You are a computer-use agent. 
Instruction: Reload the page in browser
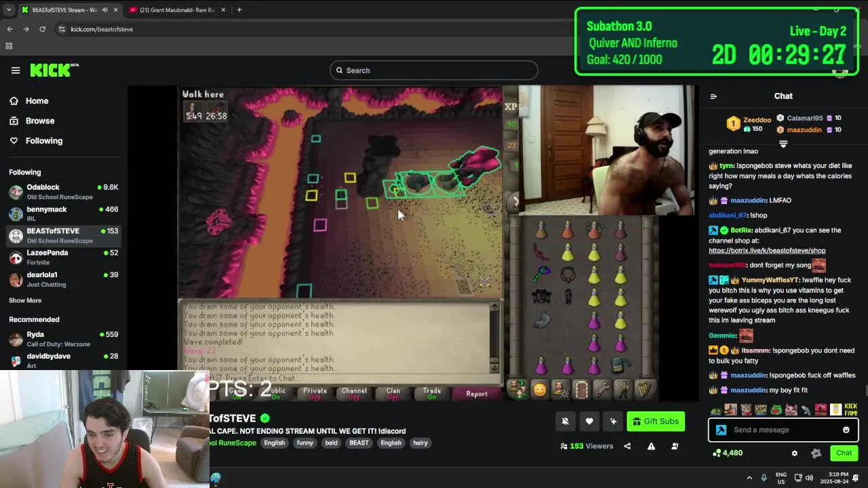42,29
